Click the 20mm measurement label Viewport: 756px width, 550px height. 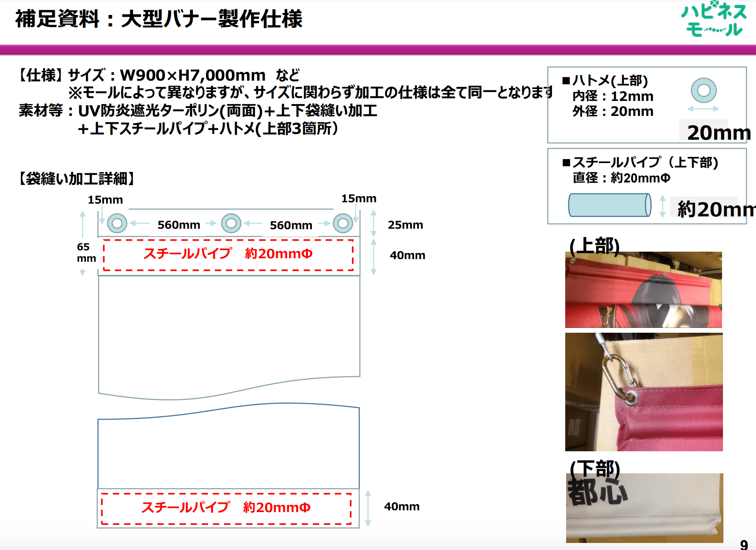pyautogui.click(x=716, y=132)
